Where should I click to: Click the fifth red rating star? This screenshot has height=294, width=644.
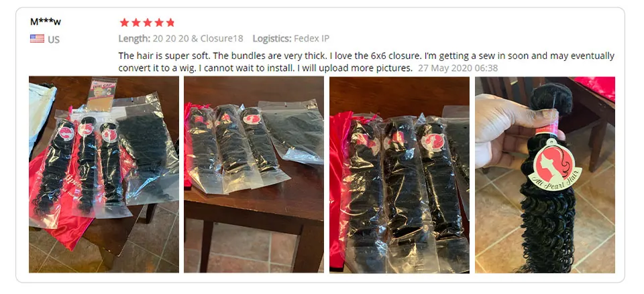point(170,22)
